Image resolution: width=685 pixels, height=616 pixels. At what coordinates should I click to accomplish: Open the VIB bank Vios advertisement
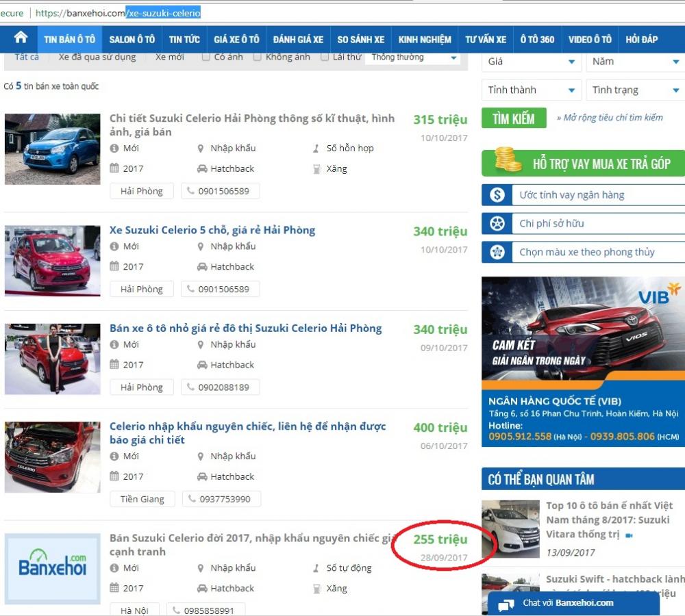[583, 361]
